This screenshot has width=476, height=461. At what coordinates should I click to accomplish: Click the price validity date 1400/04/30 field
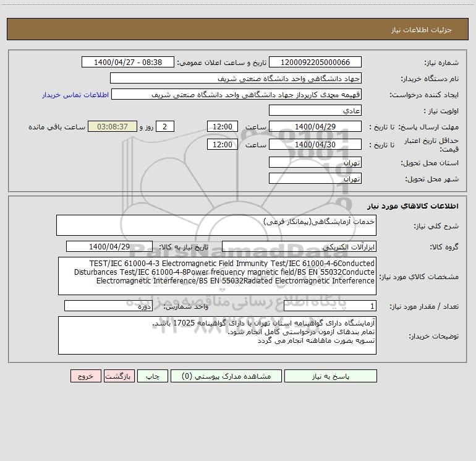[x=315, y=144]
